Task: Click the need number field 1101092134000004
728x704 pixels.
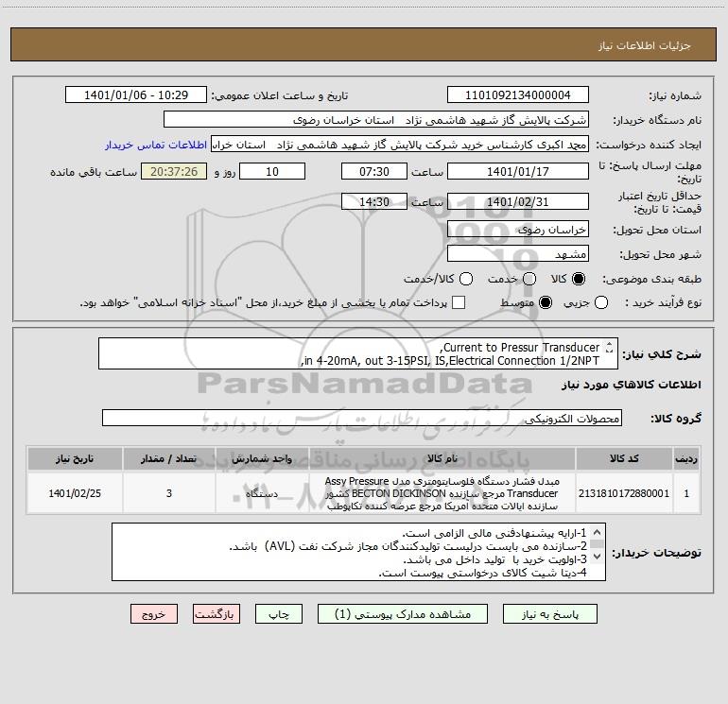Action: [518, 95]
